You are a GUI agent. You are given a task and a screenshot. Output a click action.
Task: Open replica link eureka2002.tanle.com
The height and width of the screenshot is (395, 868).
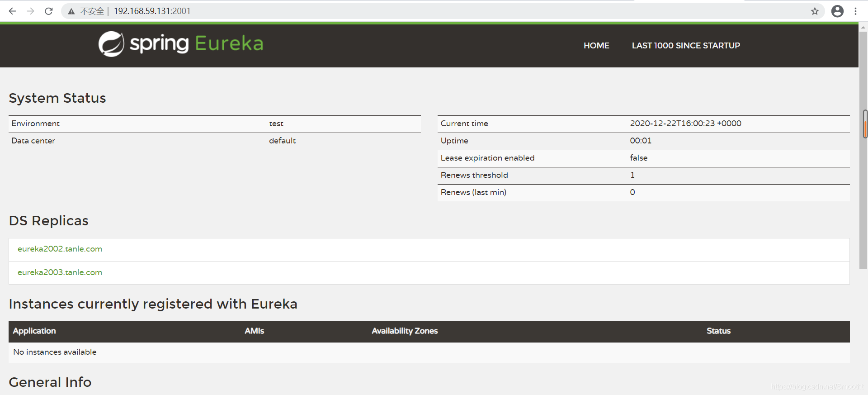click(60, 249)
